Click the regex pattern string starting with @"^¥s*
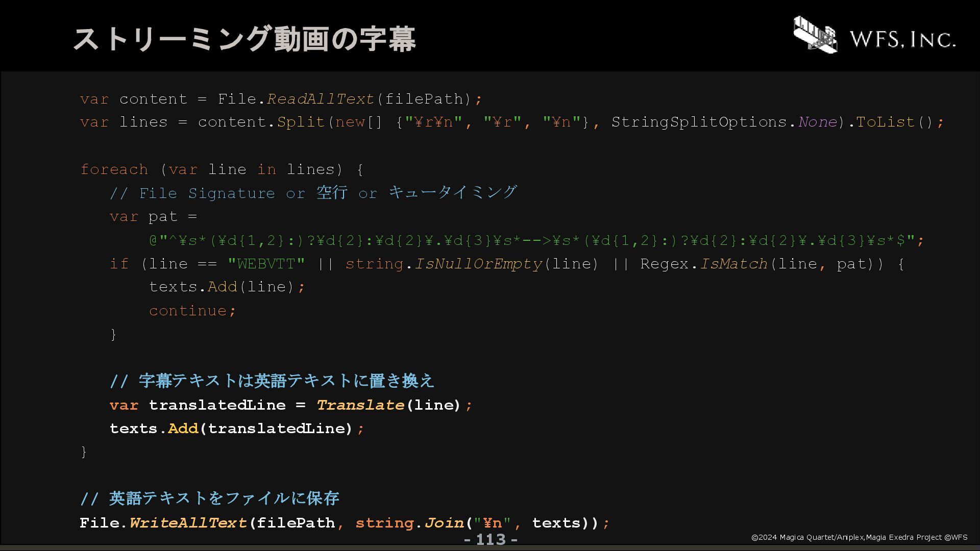980x551 pixels. click(x=536, y=240)
